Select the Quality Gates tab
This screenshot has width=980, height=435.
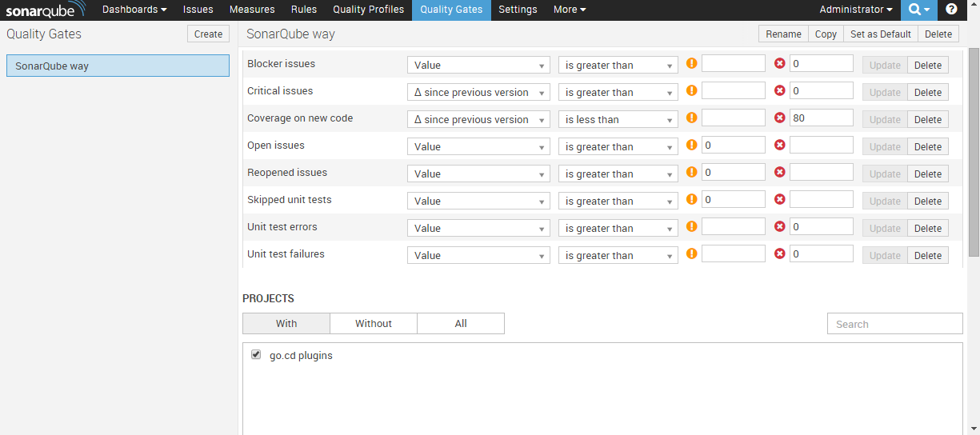[451, 10]
